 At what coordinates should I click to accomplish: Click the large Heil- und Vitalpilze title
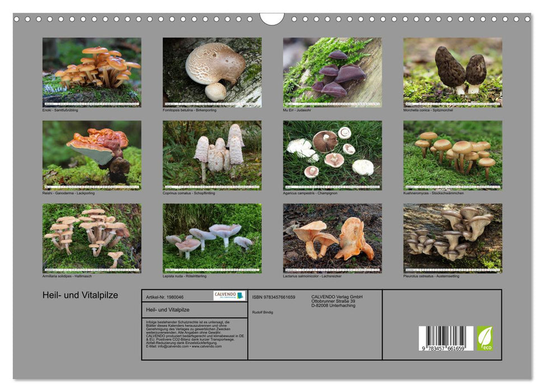tap(80, 296)
